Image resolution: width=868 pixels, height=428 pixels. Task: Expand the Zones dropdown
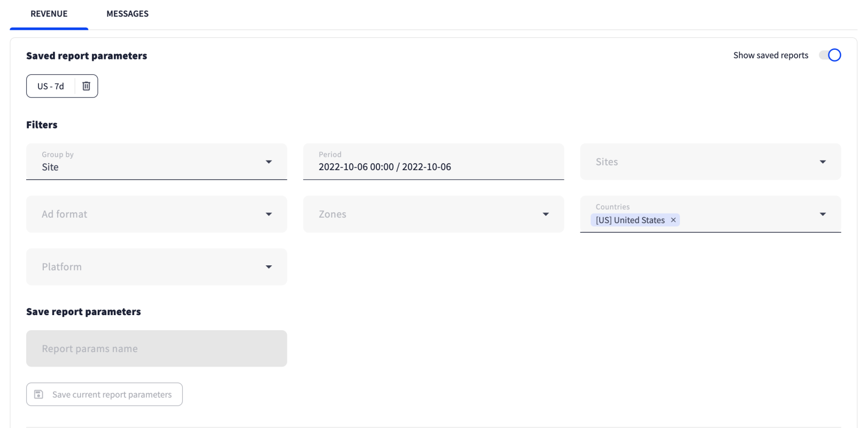[433, 214]
